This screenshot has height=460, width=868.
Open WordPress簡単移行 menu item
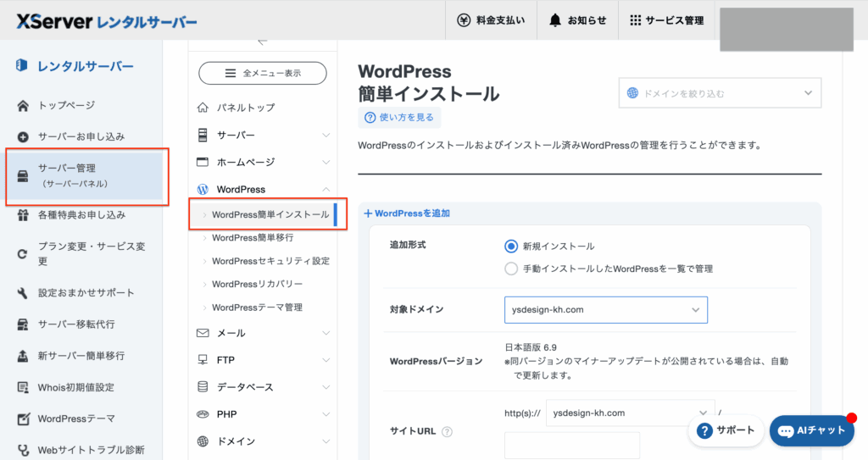point(253,238)
